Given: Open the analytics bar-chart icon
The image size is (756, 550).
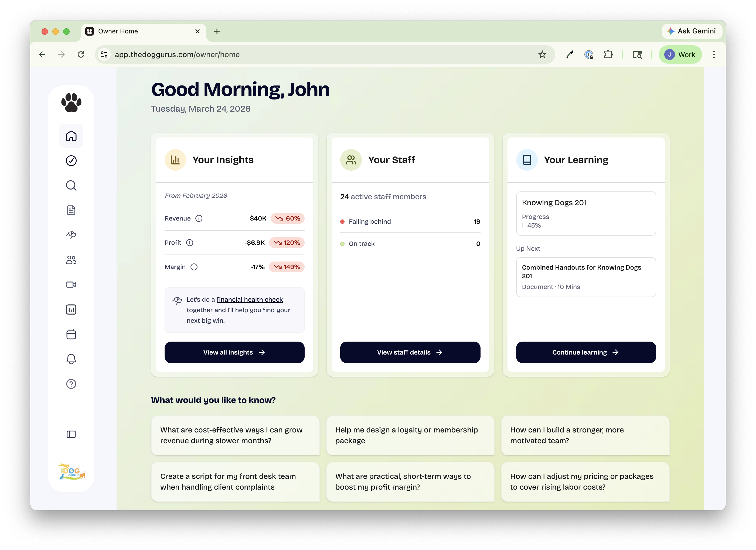Looking at the screenshot, I should (x=71, y=310).
